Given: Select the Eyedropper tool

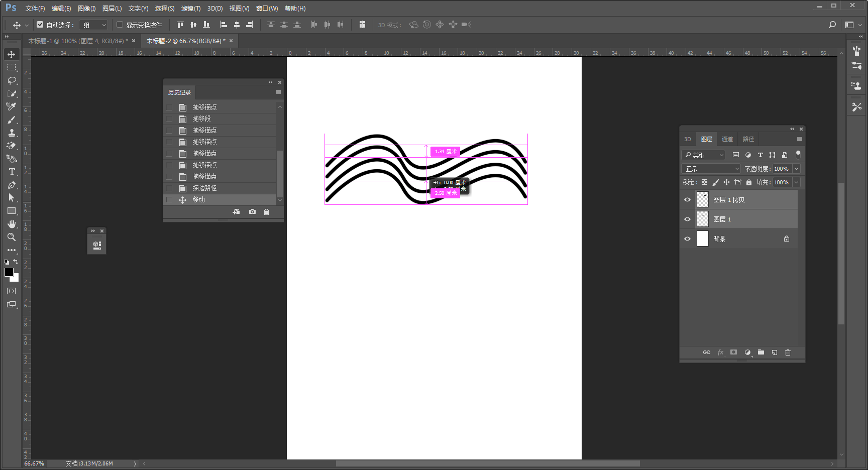Looking at the screenshot, I should click(12, 106).
